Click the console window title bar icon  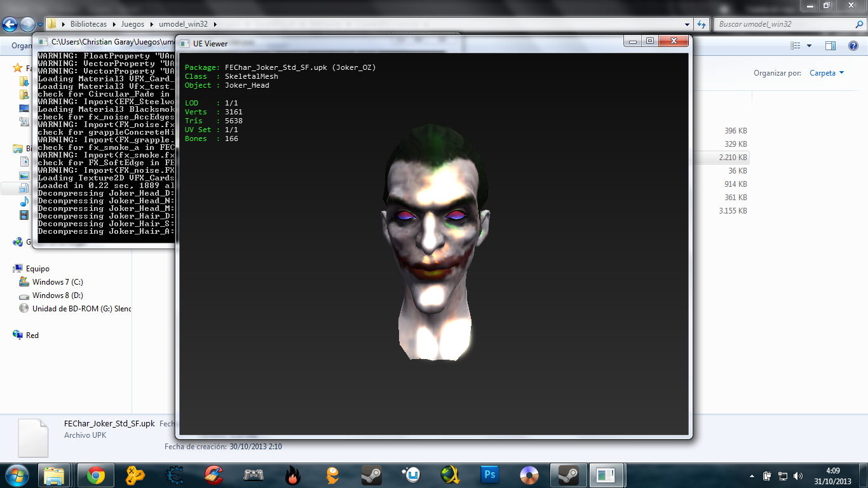[43, 42]
